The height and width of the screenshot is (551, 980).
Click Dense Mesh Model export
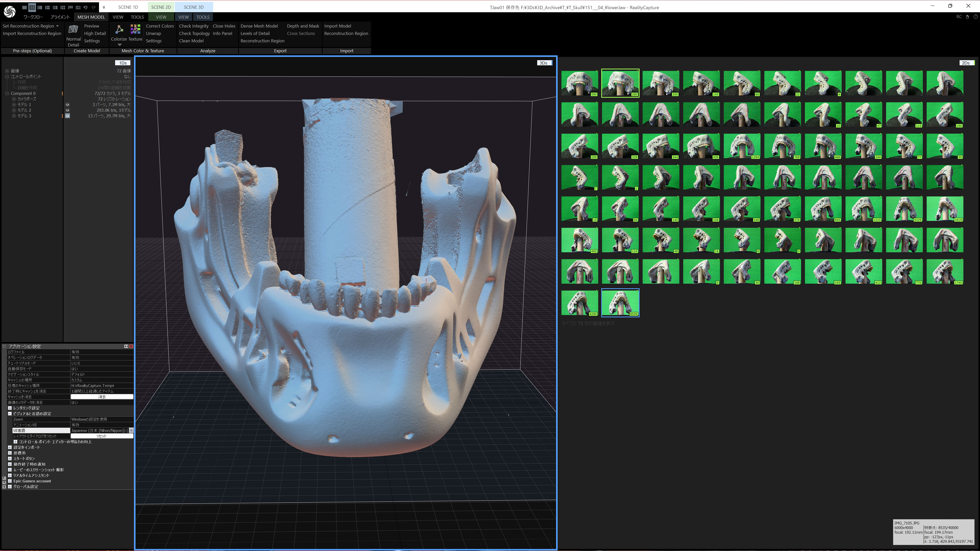click(x=259, y=26)
